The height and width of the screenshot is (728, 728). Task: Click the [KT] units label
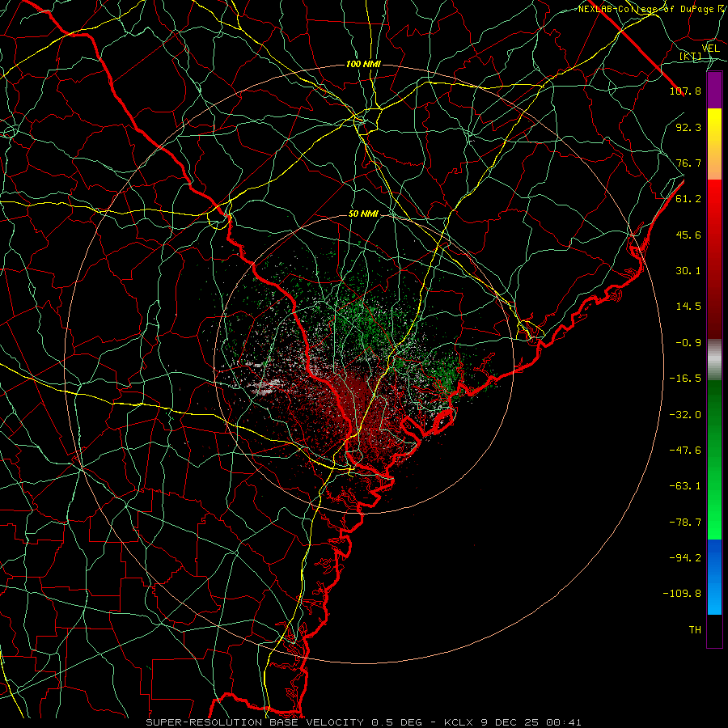pos(691,56)
